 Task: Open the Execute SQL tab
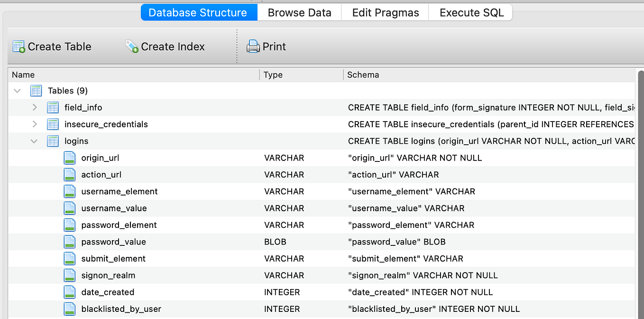tap(470, 12)
